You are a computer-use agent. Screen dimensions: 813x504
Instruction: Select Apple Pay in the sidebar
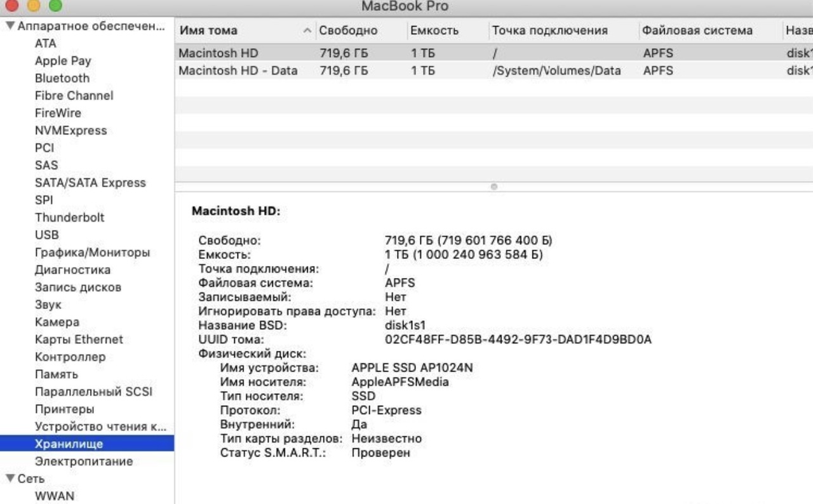click(63, 61)
